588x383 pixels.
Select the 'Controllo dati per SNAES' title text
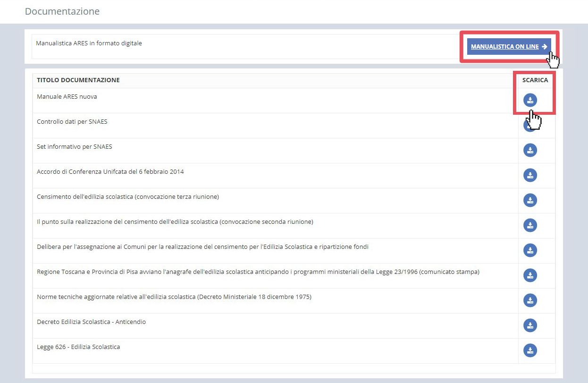72,122
